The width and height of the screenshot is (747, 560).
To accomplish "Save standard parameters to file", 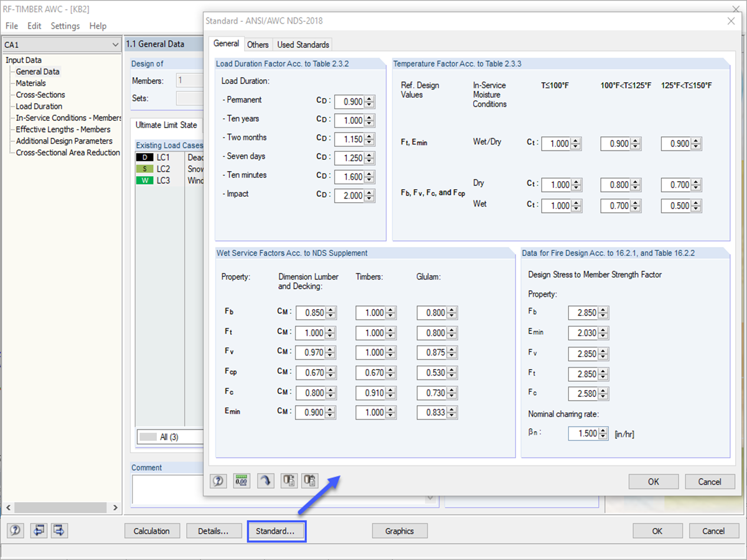I will pyautogui.click(x=288, y=480).
